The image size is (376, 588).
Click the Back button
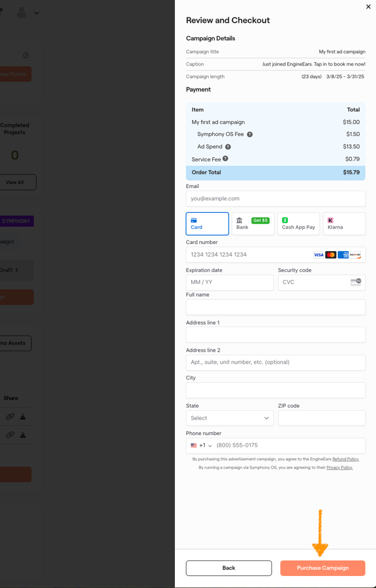tap(228, 568)
